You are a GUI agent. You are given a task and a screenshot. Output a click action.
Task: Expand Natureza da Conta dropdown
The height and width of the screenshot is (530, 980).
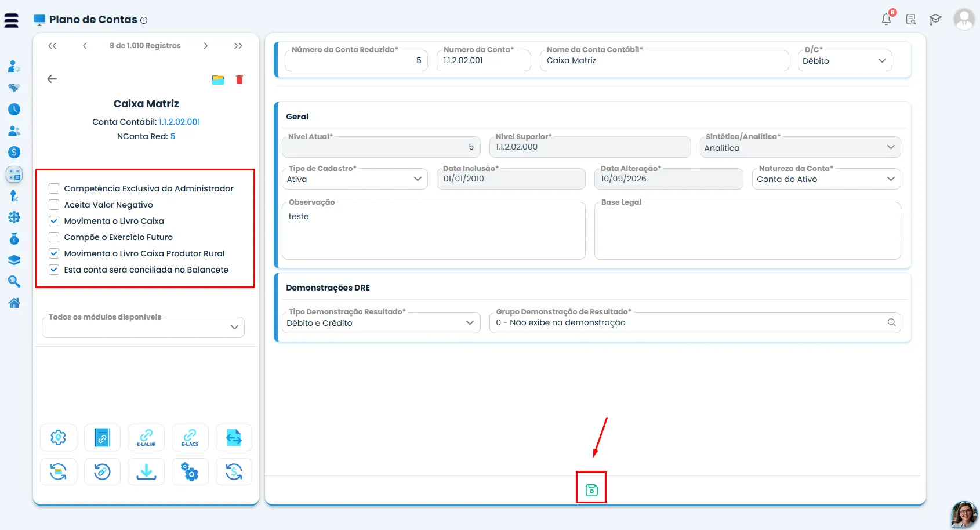tap(826, 179)
